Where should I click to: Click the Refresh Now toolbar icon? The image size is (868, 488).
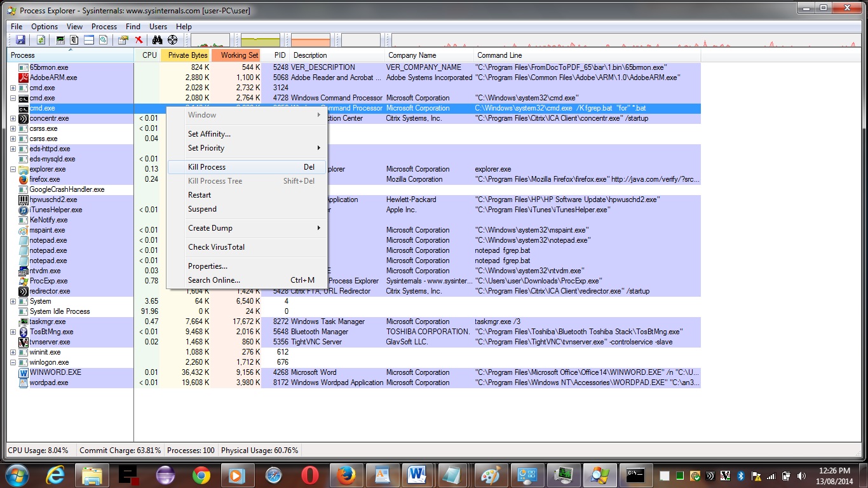pos(41,40)
